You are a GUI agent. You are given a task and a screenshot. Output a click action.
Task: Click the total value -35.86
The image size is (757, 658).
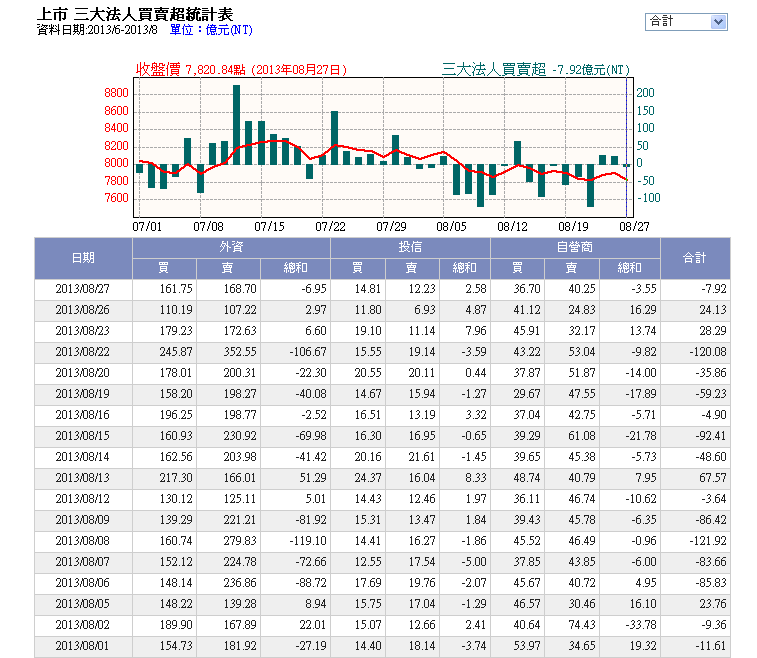pyautogui.click(x=711, y=373)
